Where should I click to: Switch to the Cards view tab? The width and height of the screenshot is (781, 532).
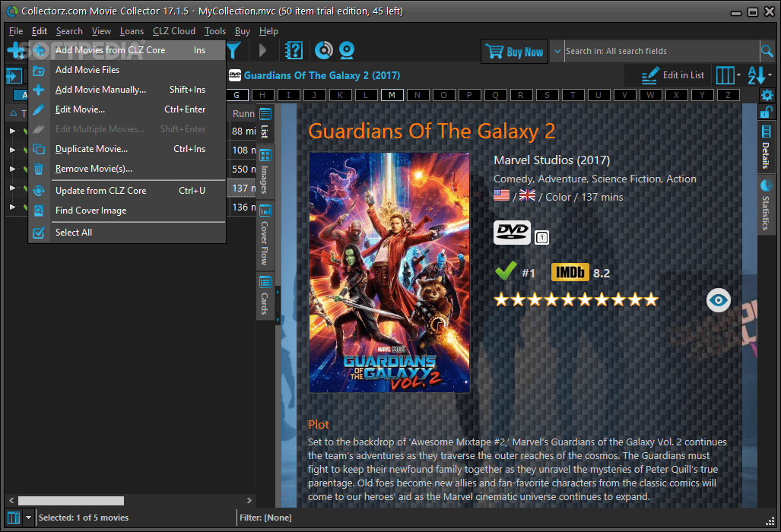click(265, 296)
